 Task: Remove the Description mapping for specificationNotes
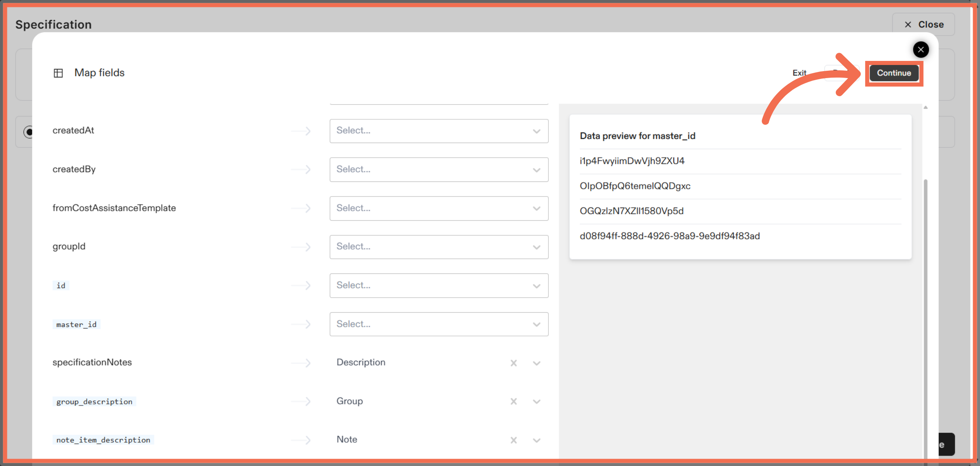pyautogui.click(x=513, y=363)
